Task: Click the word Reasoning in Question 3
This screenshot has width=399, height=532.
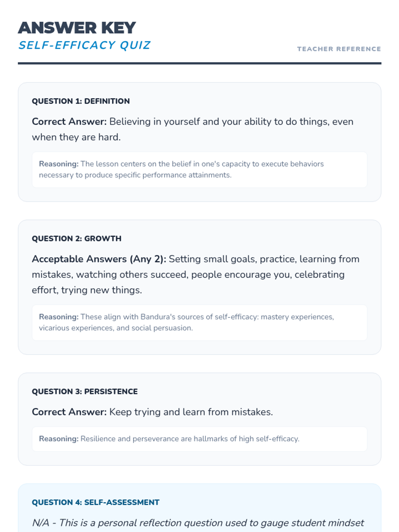Action: [59, 439]
